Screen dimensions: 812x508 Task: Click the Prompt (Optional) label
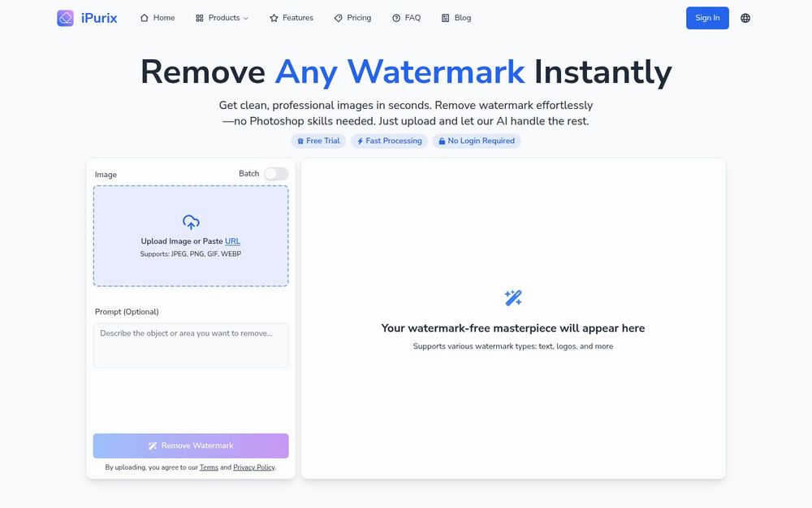127,311
